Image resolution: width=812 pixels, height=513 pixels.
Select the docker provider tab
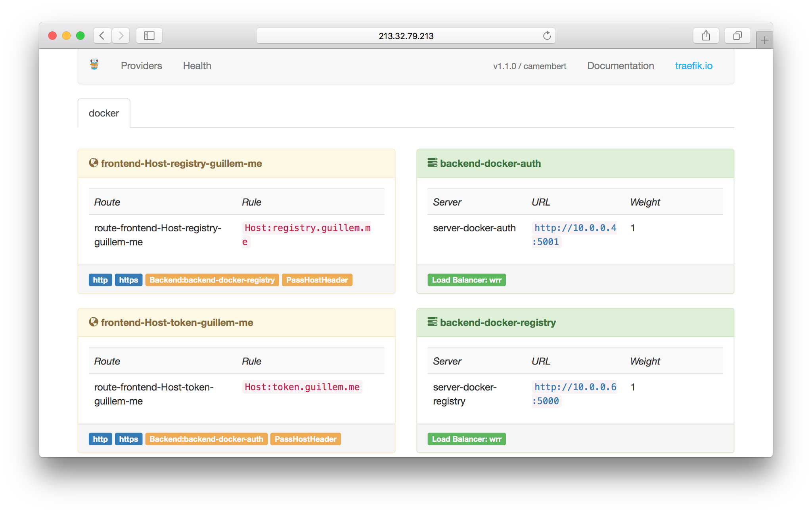[104, 113]
